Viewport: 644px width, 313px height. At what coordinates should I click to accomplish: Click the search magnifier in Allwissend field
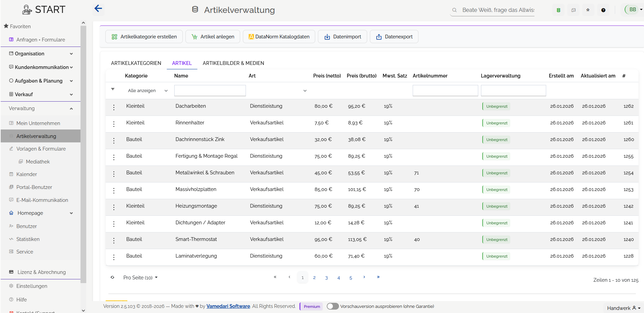(454, 10)
